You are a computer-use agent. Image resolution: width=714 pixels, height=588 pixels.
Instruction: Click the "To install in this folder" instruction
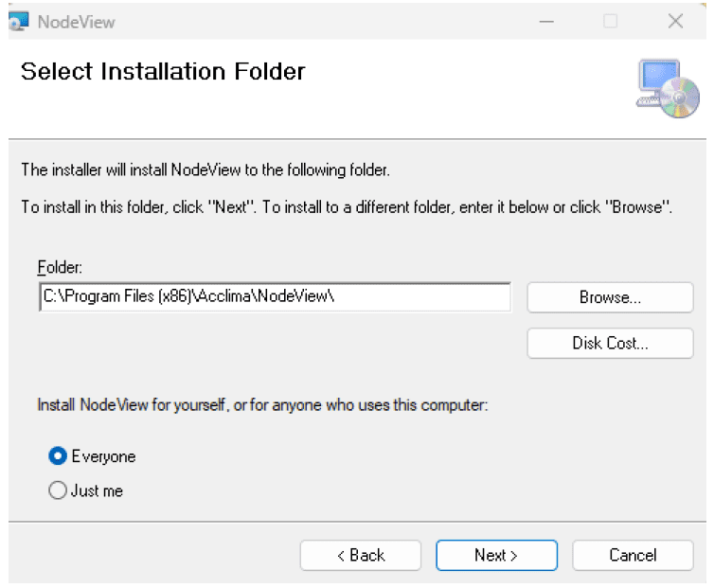pyautogui.click(x=347, y=207)
